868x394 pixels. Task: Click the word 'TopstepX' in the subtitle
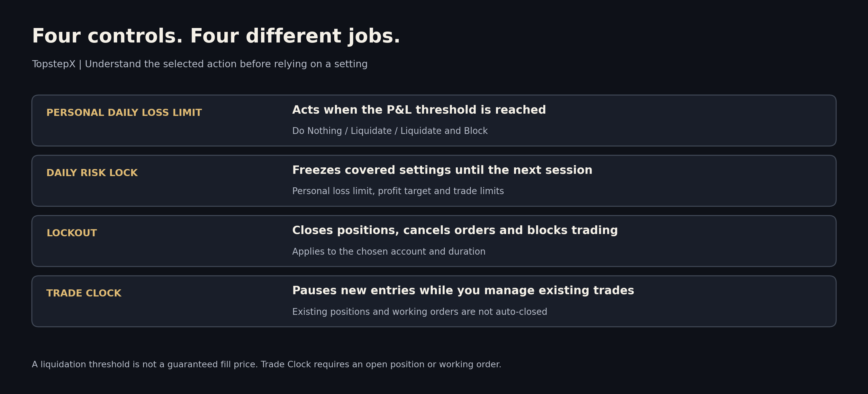coord(54,64)
